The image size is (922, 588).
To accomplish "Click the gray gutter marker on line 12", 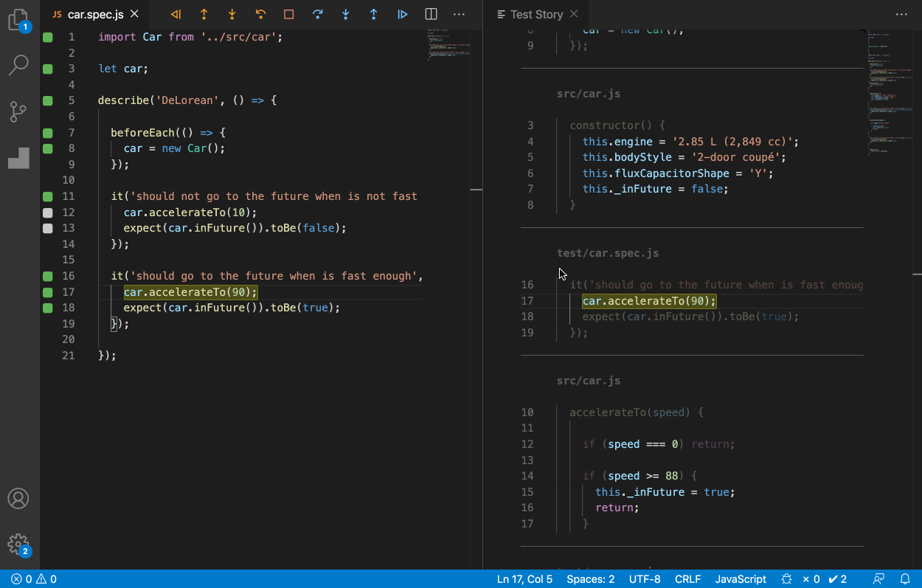I will pyautogui.click(x=48, y=212).
